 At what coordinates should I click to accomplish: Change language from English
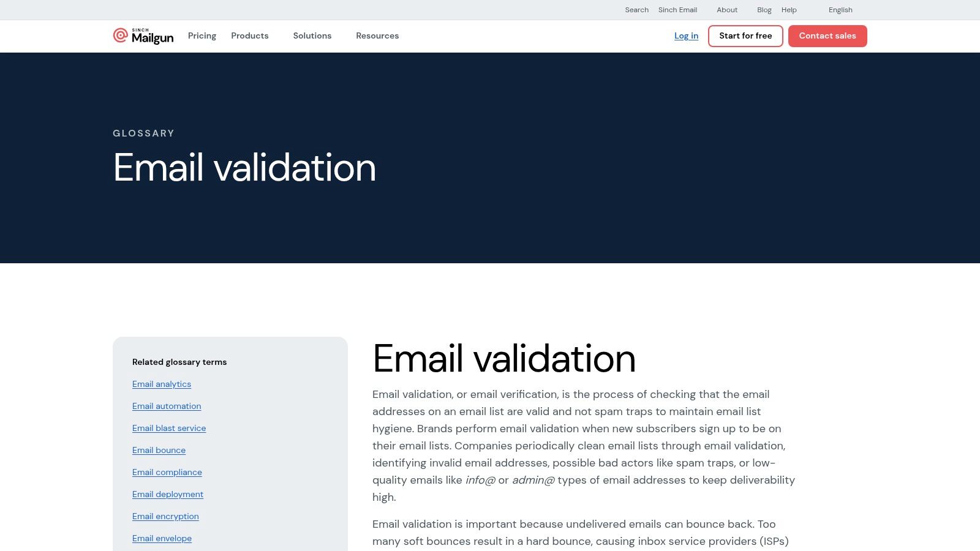tap(840, 10)
